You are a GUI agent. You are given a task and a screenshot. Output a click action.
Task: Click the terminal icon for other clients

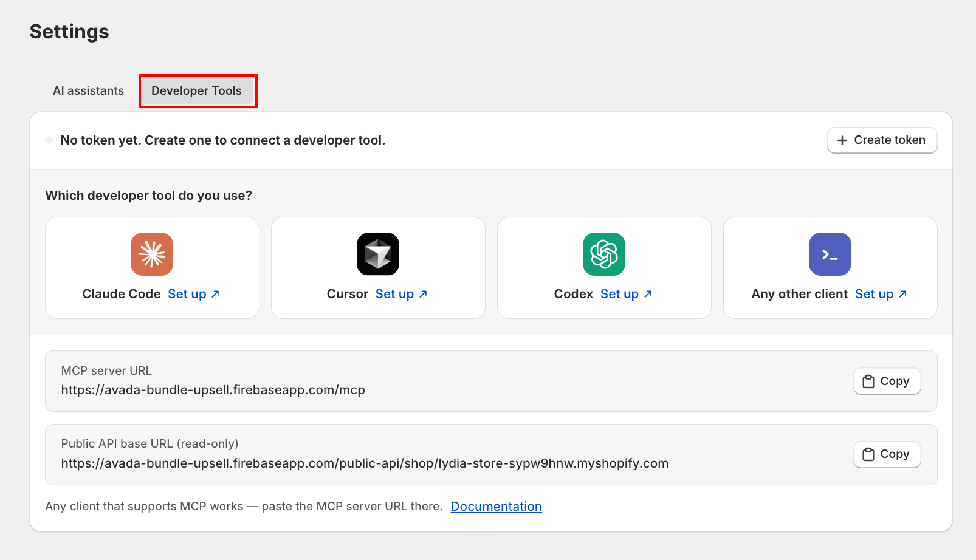[x=830, y=254]
